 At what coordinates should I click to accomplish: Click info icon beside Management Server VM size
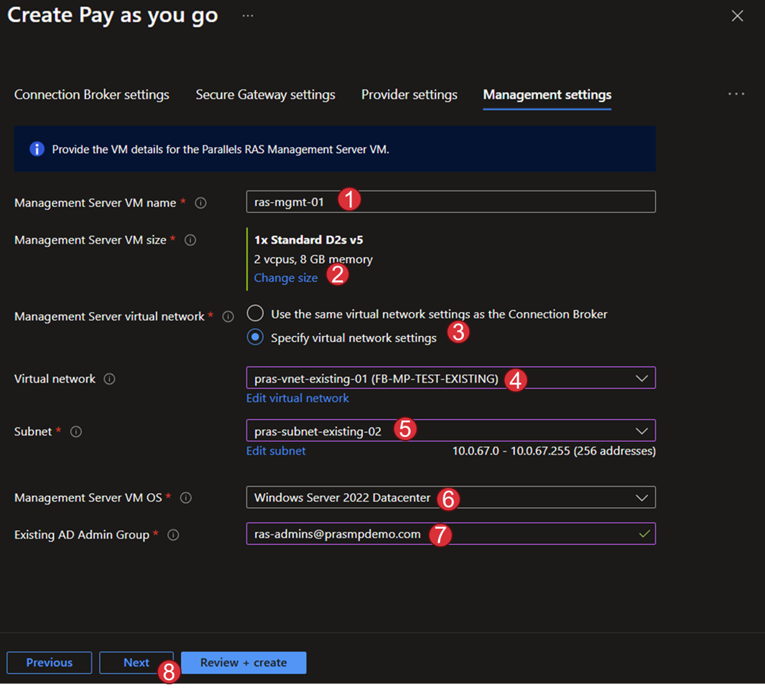[x=190, y=240]
